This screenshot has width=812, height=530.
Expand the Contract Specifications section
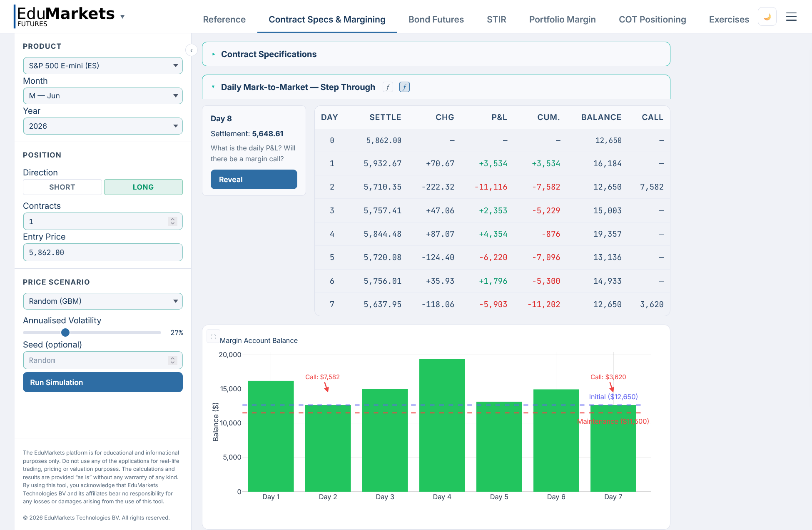[269, 54]
